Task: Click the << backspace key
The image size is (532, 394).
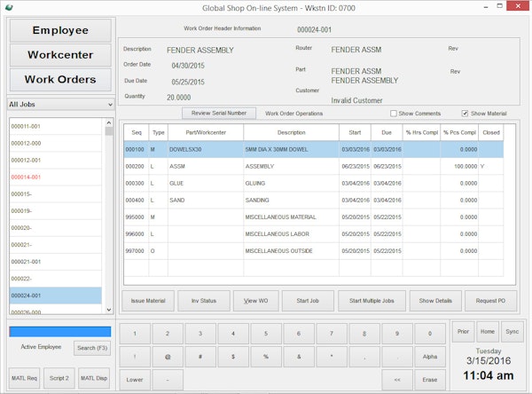Action: click(397, 380)
